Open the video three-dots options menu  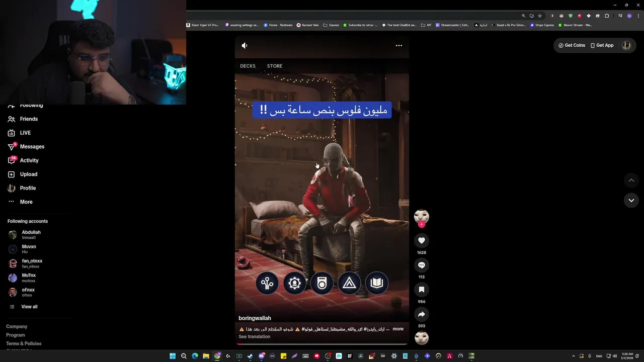pos(399,45)
